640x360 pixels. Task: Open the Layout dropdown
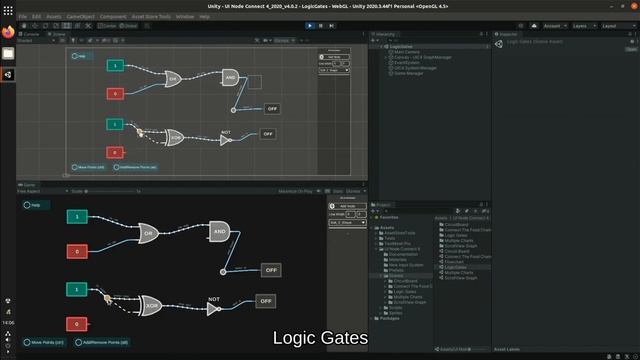[x=618, y=26]
